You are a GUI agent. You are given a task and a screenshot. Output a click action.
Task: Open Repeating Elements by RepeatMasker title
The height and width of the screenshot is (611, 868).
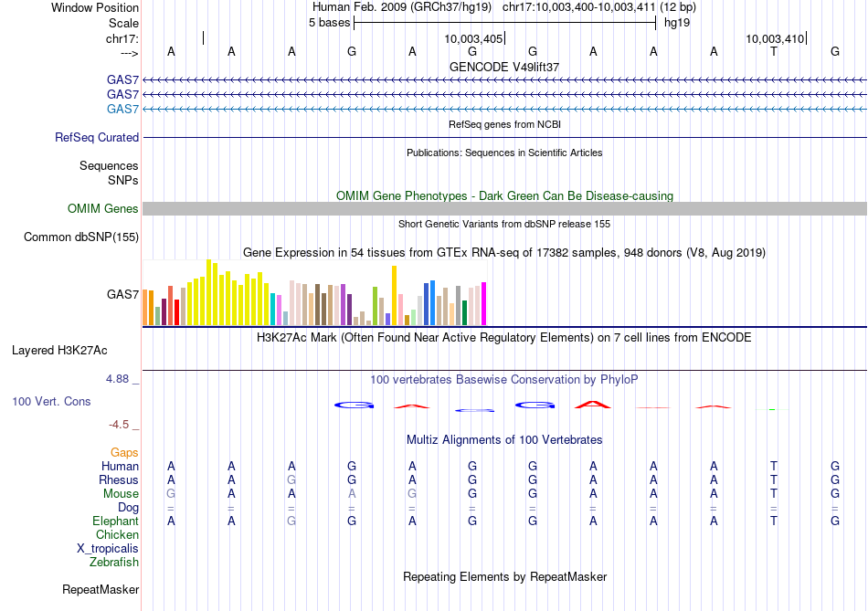pos(504,576)
